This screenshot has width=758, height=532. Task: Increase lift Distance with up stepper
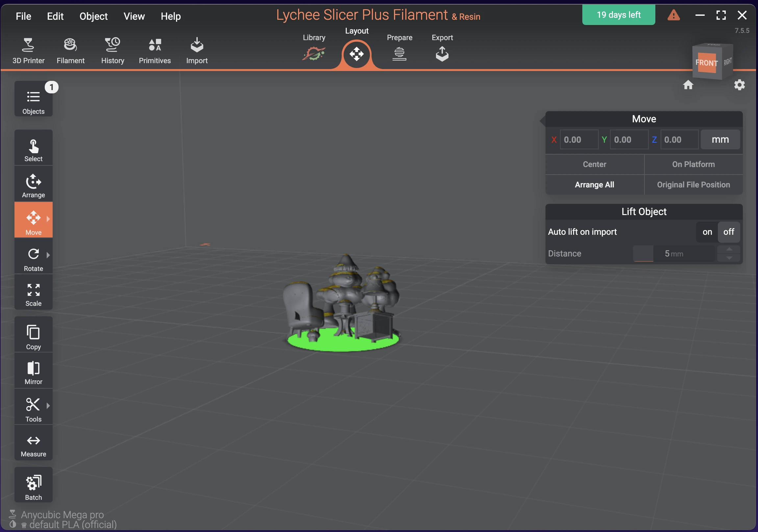[729, 249]
